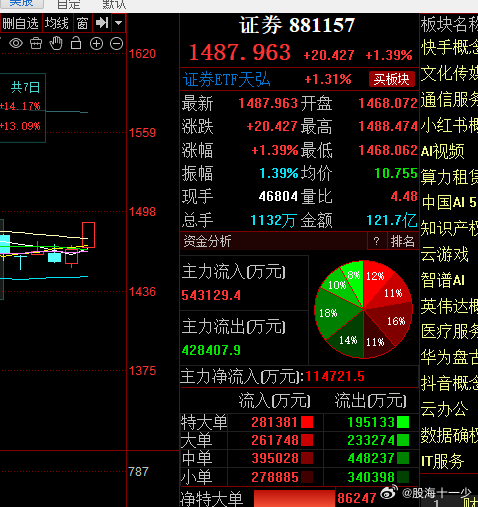Click the 净特大单 red progress bar

[x=294, y=498]
